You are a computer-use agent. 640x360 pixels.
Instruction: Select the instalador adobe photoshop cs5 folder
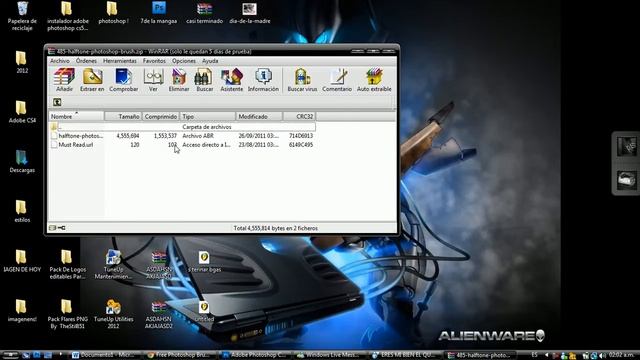[x=67, y=16]
